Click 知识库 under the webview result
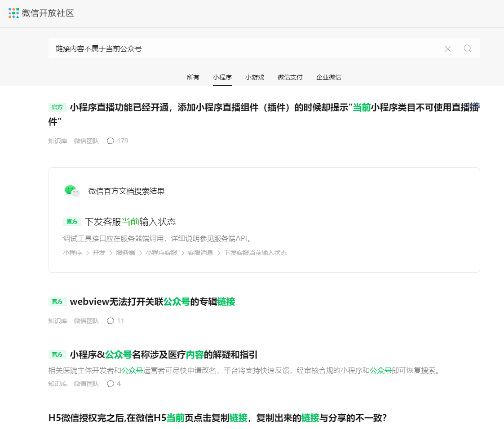Image resolution: width=504 pixels, height=429 pixels. 57,321
